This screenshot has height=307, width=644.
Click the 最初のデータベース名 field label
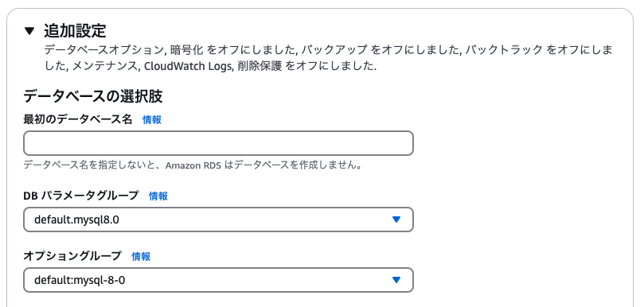78,119
